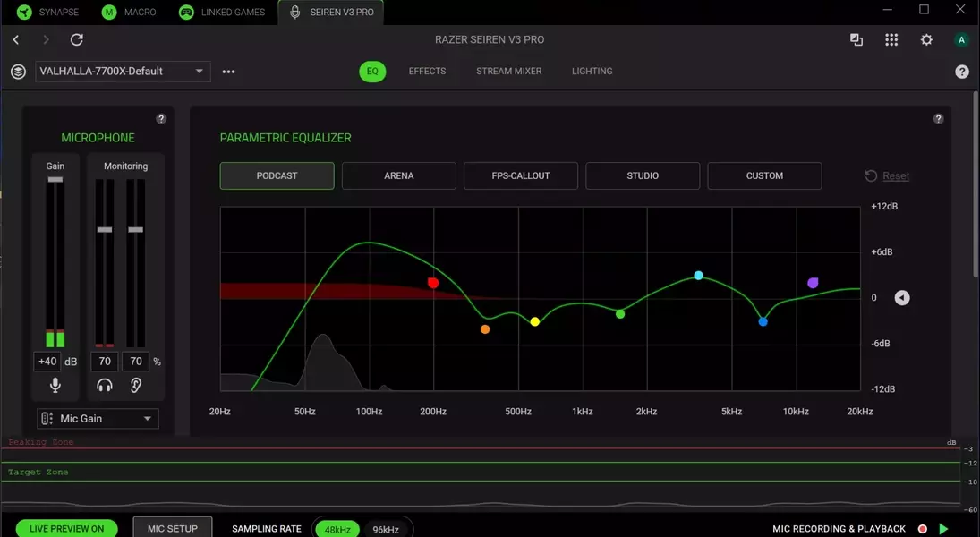Open the Mic Gain dropdown
The height and width of the screenshot is (537, 980).
pos(98,419)
